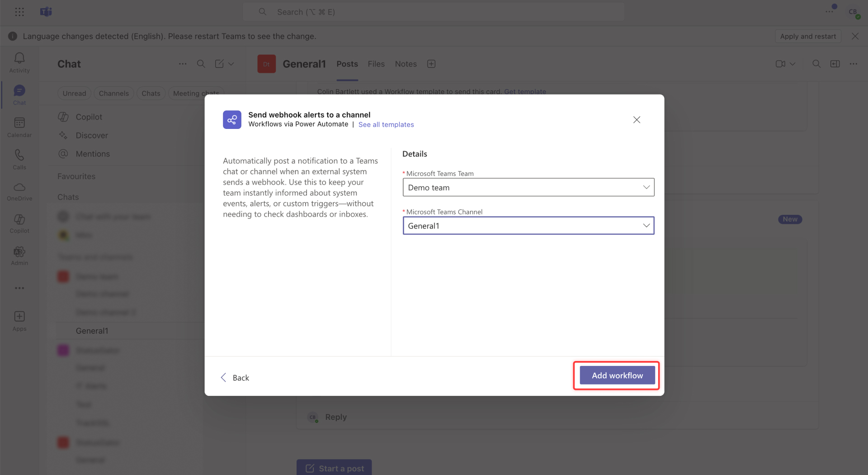Click the Microsoft Teams logo icon
The image size is (868, 475).
click(x=46, y=12)
